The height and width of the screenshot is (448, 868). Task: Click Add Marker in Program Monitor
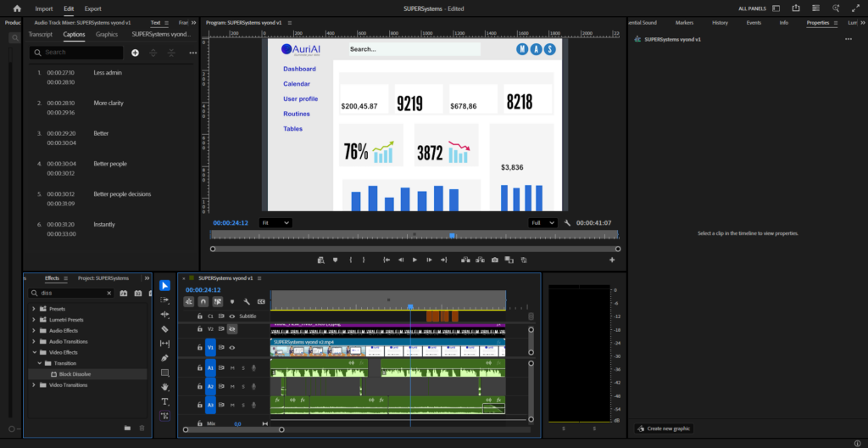click(335, 260)
